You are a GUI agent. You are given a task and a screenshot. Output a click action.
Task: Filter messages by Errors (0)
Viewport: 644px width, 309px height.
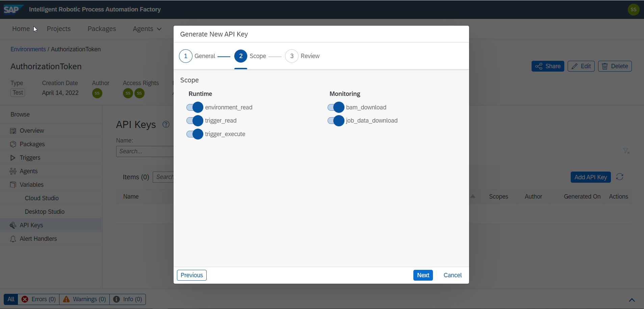click(x=38, y=299)
